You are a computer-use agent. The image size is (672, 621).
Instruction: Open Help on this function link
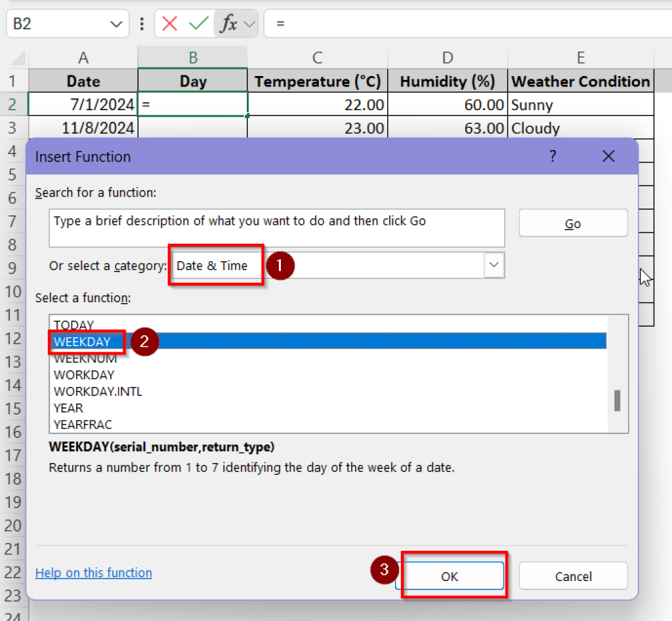[x=93, y=573]
